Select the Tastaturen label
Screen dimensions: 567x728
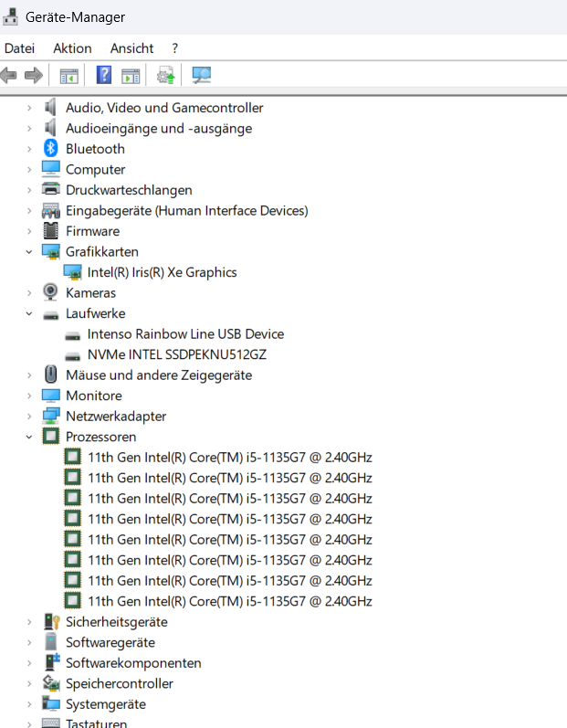[97, 723]
